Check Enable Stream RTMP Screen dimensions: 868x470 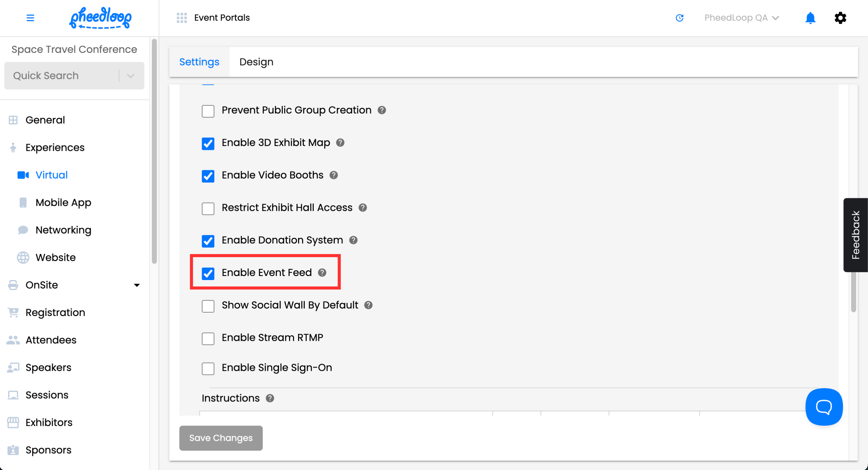(208, 339)
